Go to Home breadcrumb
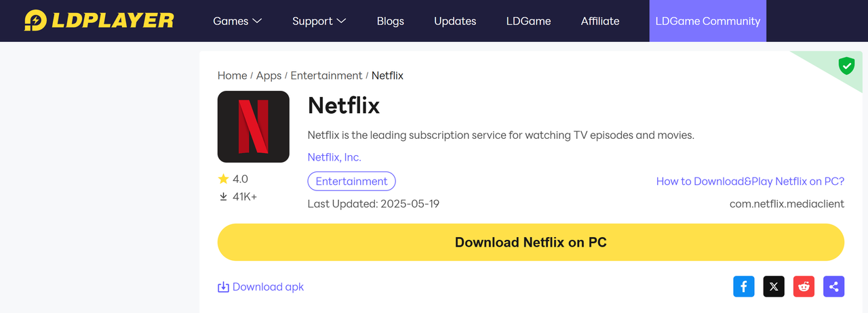 click(232, 76)
